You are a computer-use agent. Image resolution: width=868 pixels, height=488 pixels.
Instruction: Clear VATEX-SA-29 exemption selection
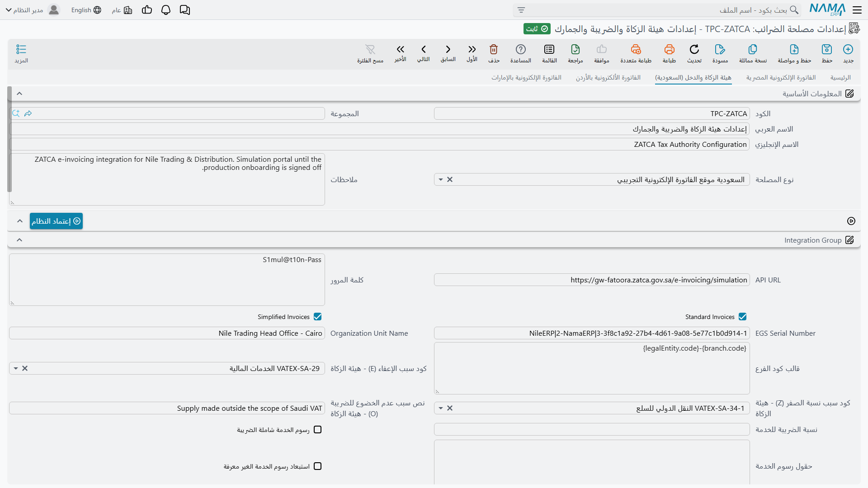[25, 368]
